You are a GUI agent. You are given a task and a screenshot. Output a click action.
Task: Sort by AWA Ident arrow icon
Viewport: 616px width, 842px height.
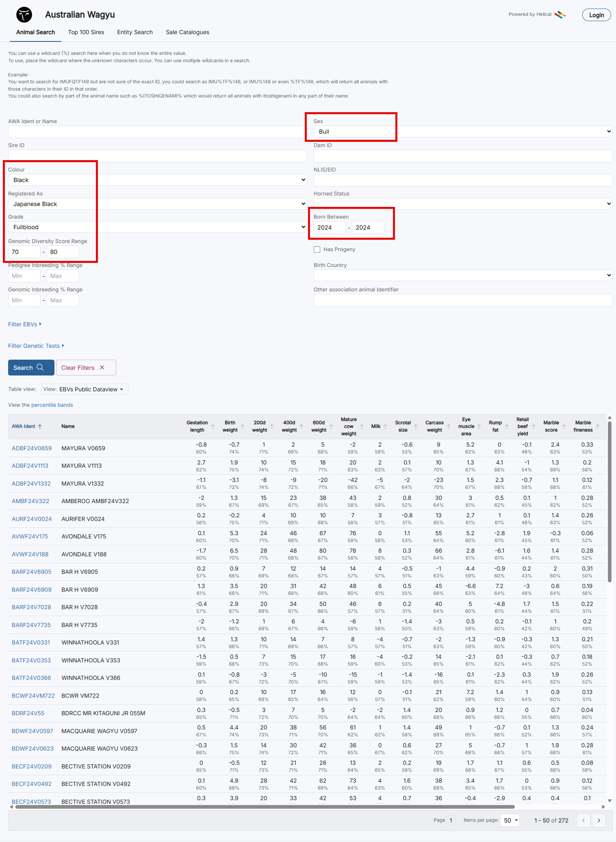coord(40,426)
